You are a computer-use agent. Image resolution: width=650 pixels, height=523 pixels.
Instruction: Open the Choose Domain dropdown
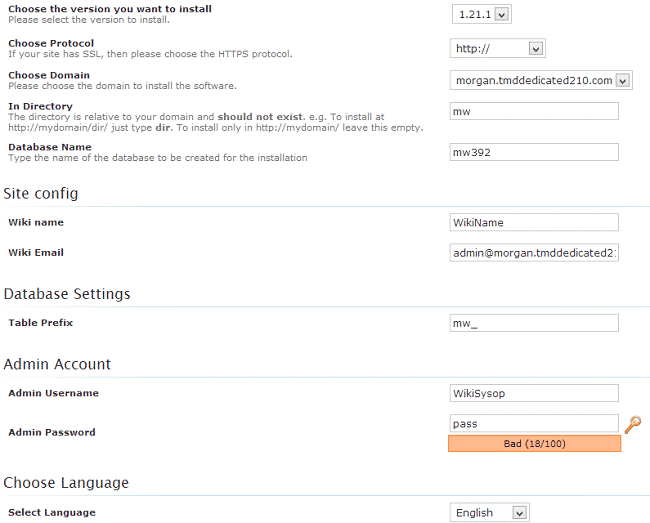click(x=541, y=80)
